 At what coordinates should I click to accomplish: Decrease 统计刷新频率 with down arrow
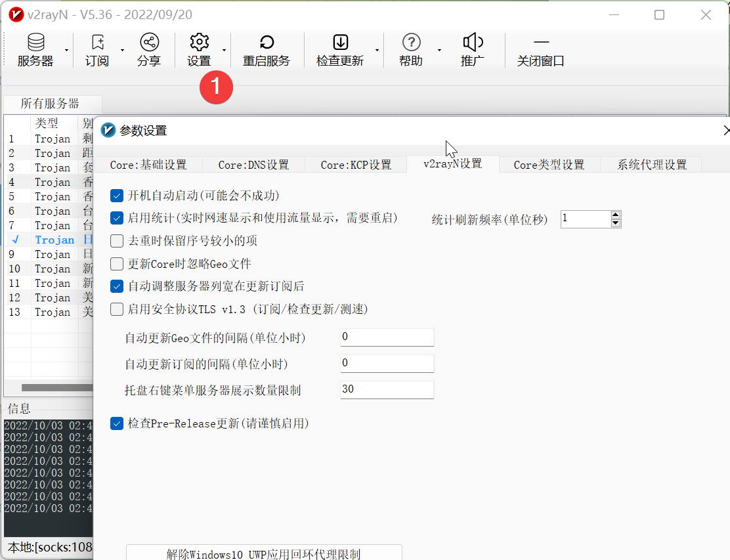tap(616, 223)
